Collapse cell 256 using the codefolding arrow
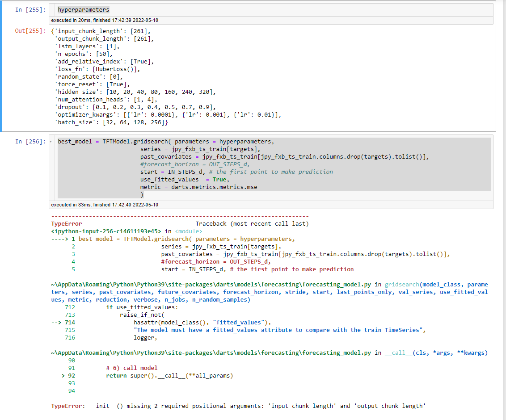The height and width of the screenshot is (420, 506). 51,142
